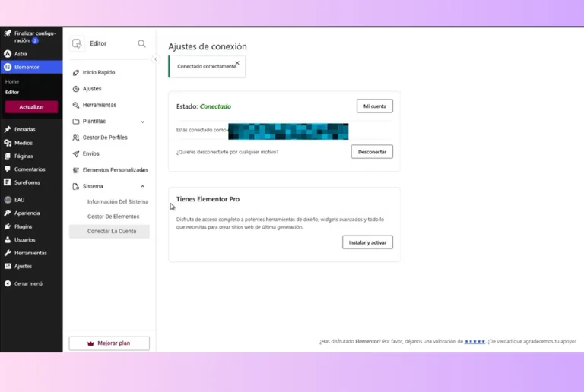The height and width of the screenshot is (392, 584).
Task: Click the Plantillas folder icon
Action: (76, 122)
